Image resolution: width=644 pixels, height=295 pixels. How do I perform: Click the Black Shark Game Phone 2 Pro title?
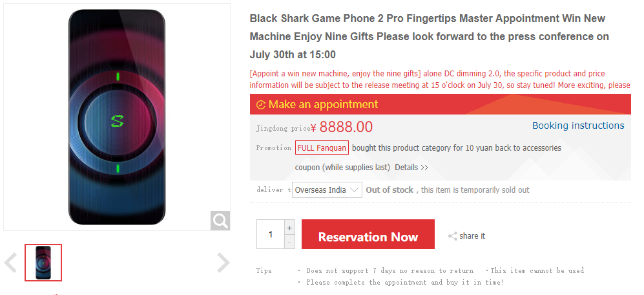(428, 36)
